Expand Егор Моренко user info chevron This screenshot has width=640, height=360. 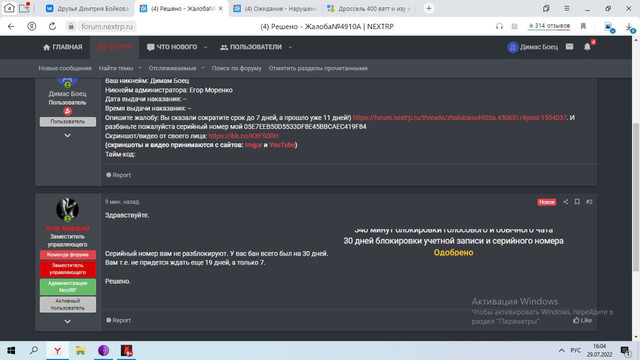point(67,322)
